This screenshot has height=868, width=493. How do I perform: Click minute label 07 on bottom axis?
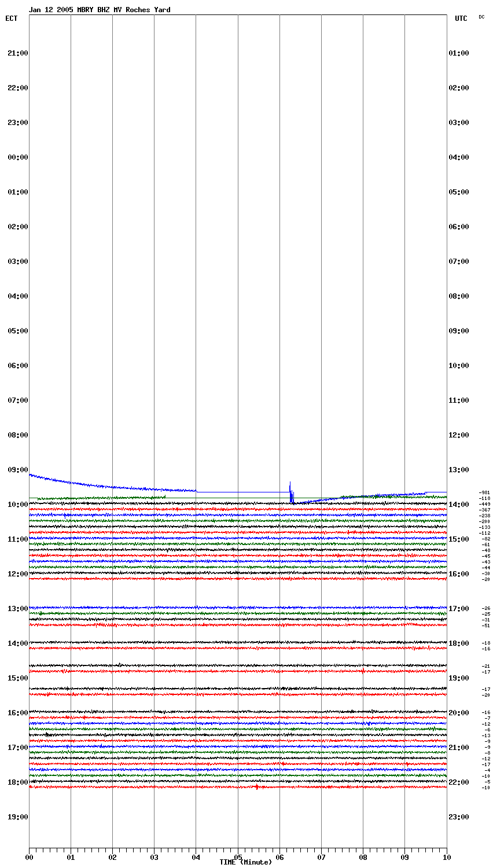click(321, 858)
